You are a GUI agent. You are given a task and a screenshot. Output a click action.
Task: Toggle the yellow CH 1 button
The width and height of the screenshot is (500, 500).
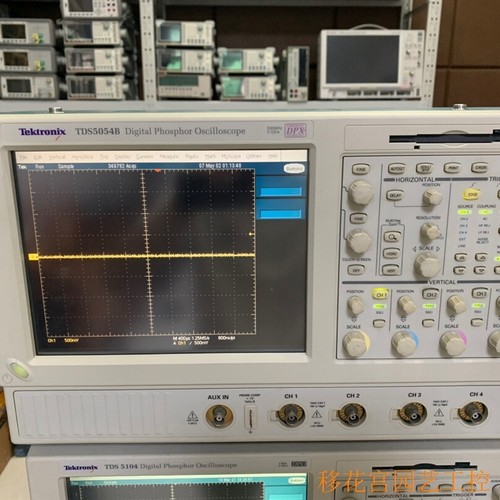point(380,294)
